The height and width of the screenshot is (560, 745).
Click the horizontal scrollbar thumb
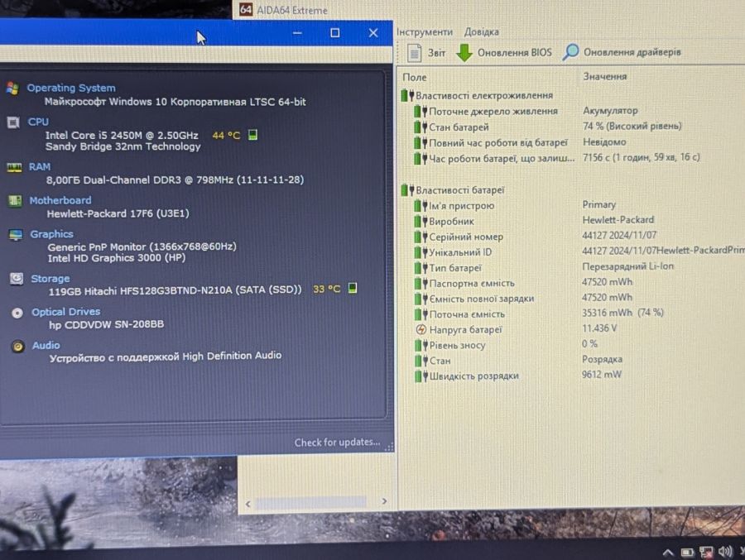pos(310,503)
